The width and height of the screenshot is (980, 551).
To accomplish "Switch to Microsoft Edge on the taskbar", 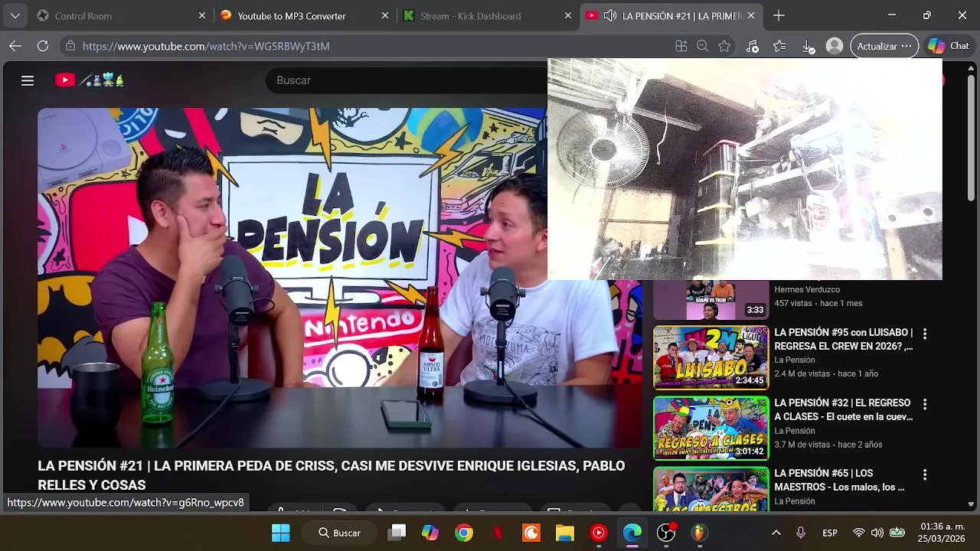I will (632, 533).
